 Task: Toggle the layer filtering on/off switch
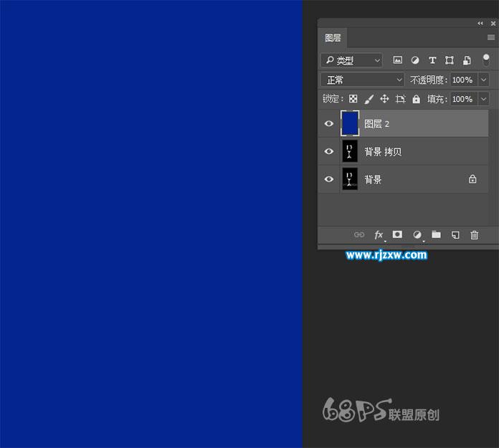coord(486,59)
